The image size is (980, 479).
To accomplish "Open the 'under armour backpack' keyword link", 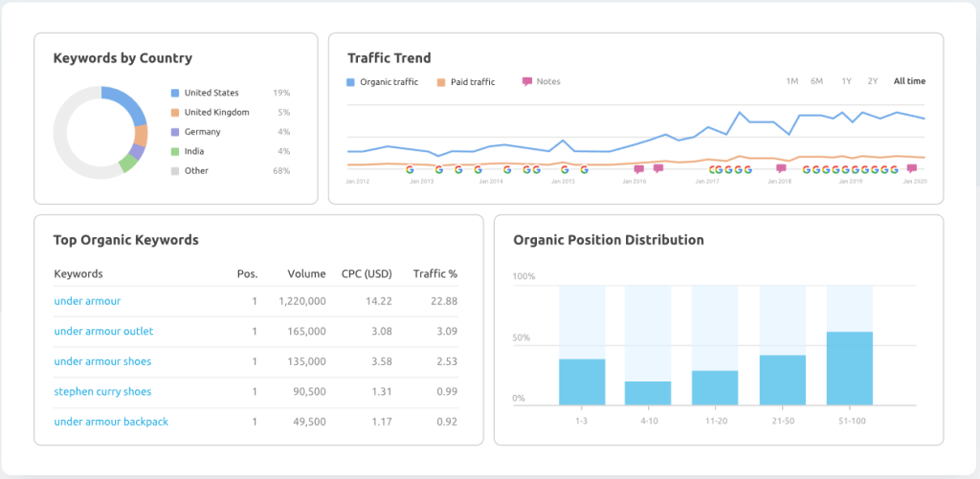I will pos(111,422).
